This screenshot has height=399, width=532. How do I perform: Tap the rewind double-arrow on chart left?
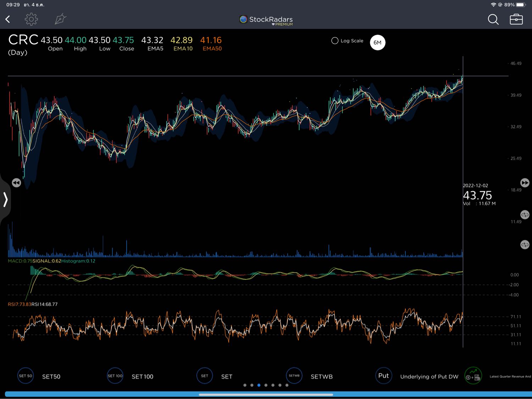click(x=16, y=183)
